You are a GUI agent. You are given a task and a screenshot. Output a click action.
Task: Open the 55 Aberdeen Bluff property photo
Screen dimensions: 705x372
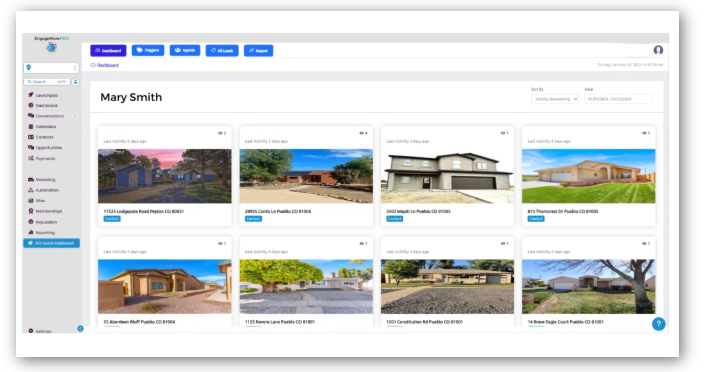coord(165,287)
